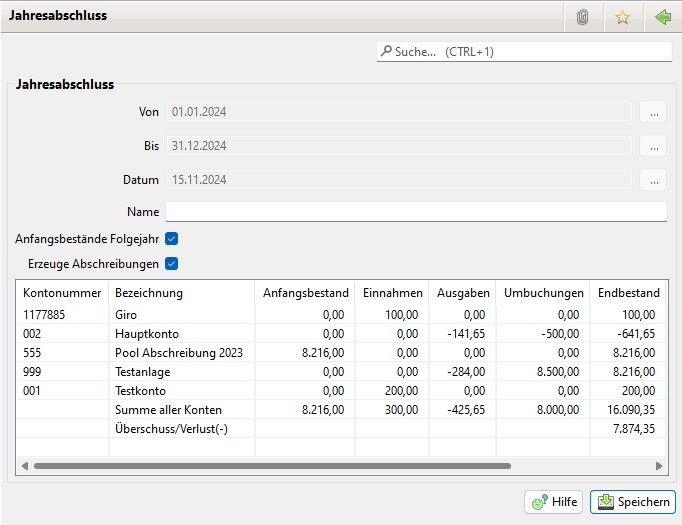
Task: Open date picker for Datum field
Action: (653, 180)
